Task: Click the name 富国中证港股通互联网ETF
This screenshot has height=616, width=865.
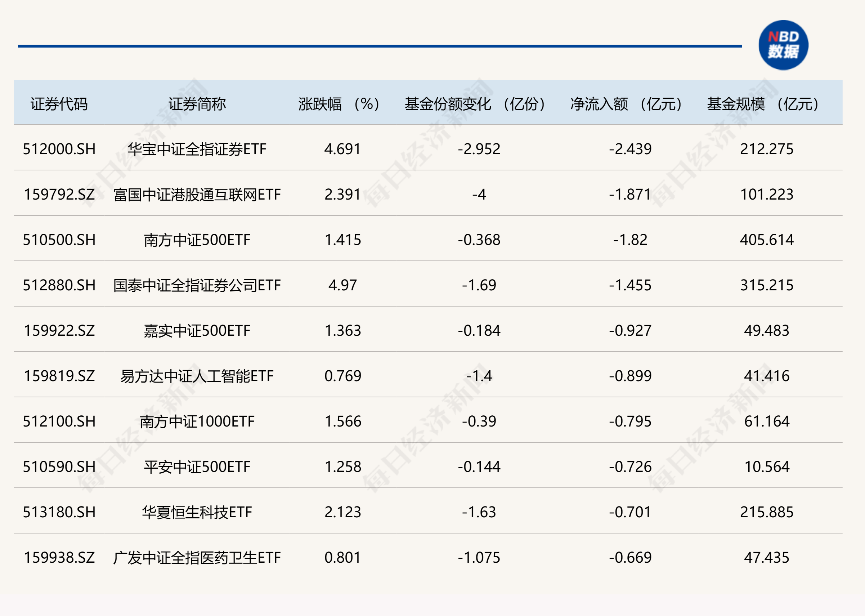Action: (x=197, y=195)
